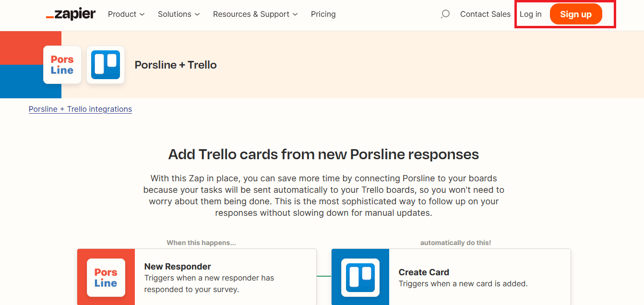Image resolution: width=644 pixels, height=305 pixels.
Task: Open Contact Sales page
Action: point(485,14)
